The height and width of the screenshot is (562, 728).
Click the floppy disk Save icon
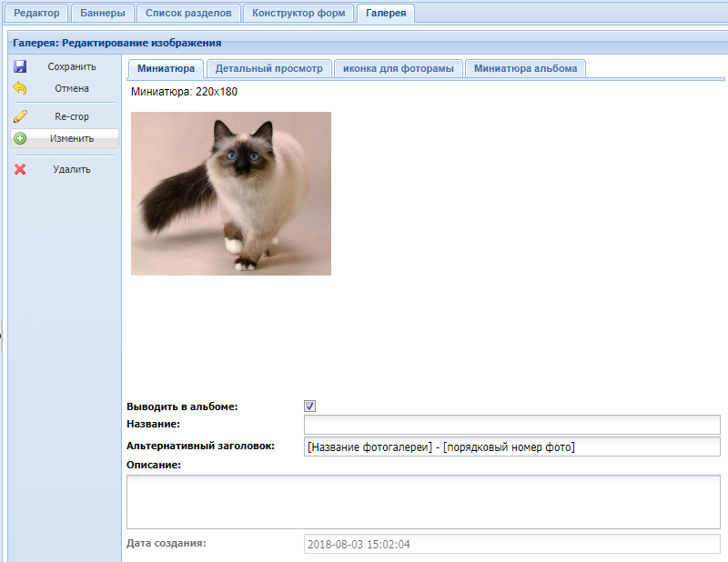click(20, 66)
